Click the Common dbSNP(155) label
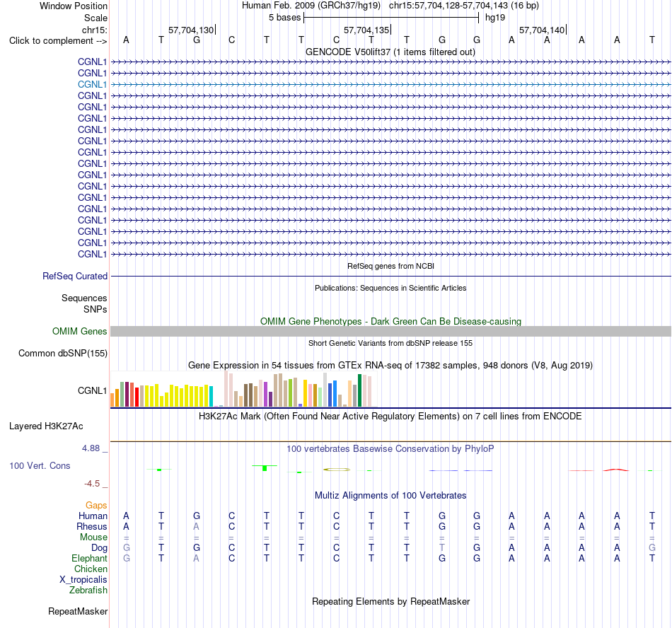 click(x=62, y=353)
